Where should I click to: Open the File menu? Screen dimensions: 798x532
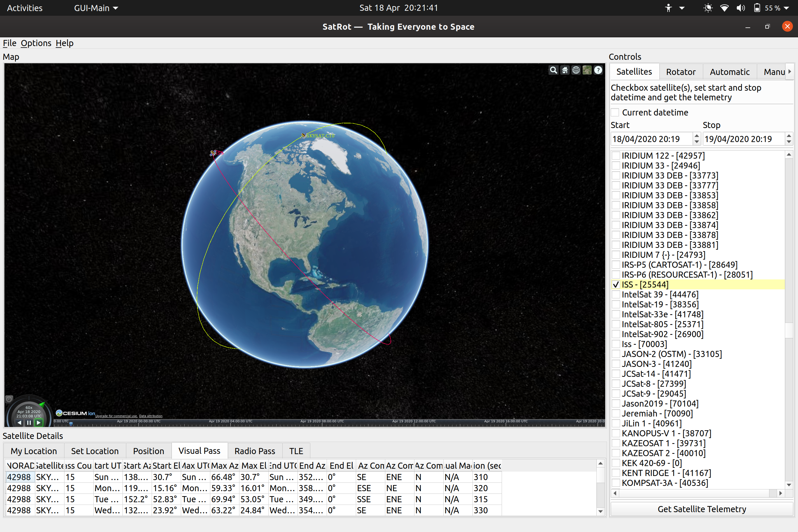coord(10,43)
